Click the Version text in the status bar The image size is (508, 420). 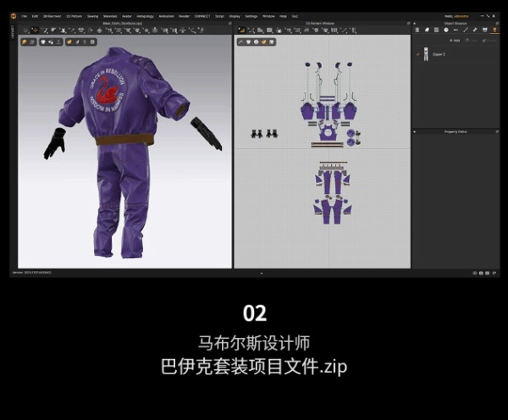point(31,273)
